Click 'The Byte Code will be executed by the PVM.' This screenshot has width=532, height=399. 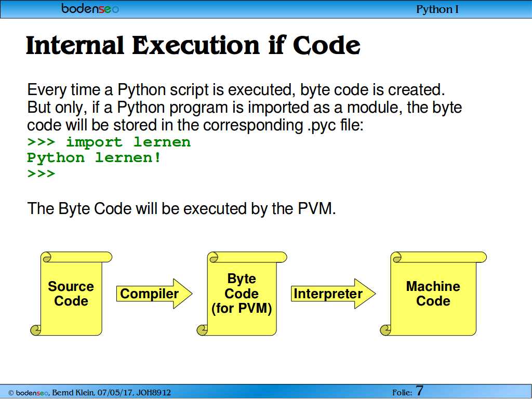coord(181,208)
